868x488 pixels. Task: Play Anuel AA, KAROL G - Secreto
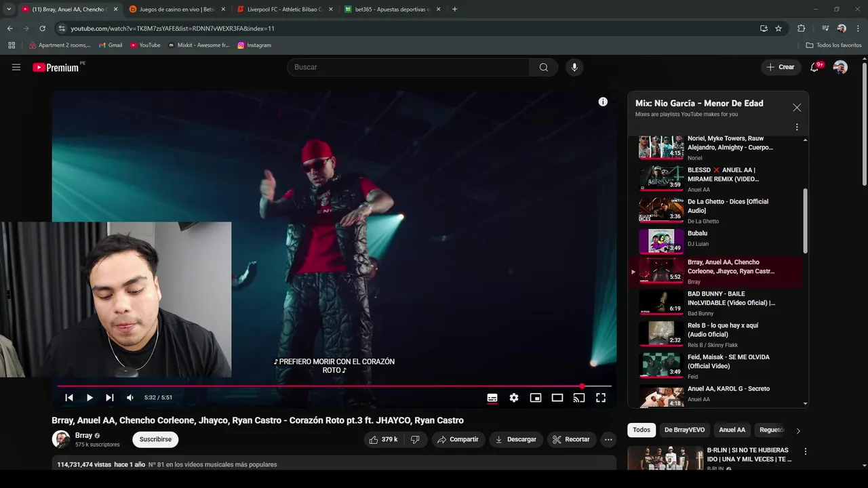(x=715, y=394)
